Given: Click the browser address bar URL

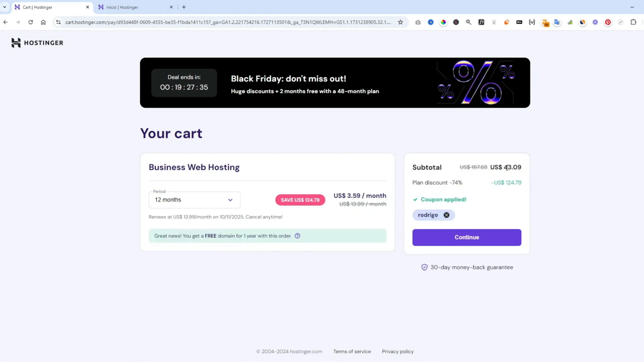Looking at the screenshot, I should tap(228, 22).
